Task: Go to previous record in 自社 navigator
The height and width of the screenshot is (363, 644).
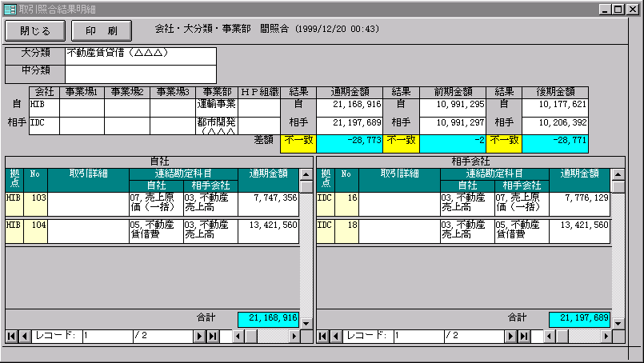Action: click(x=25, y=337)
